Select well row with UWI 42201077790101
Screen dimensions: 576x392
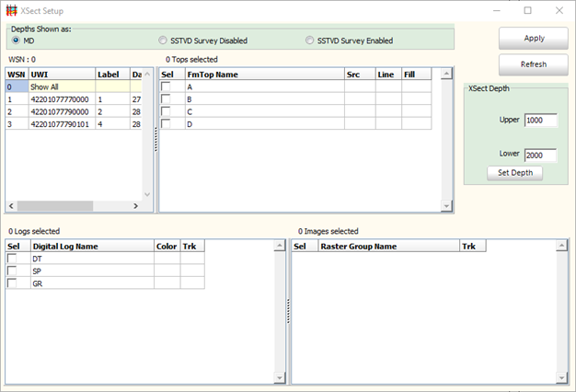click(x=61, y=123)
